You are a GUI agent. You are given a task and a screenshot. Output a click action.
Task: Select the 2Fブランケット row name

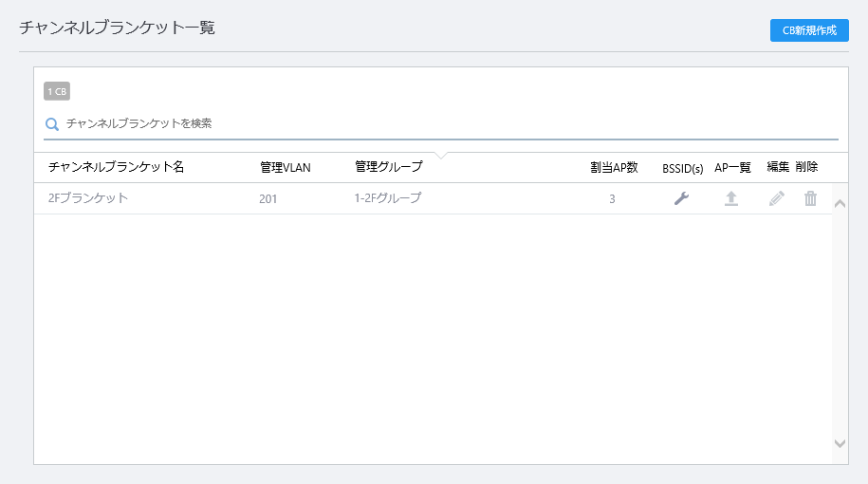(88, 198)
